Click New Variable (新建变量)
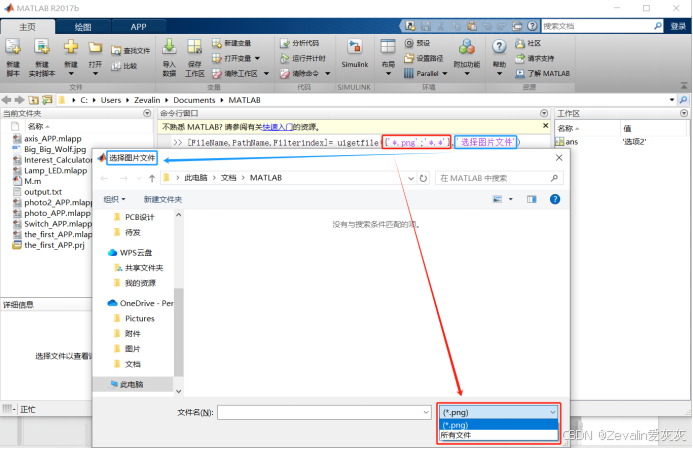Viewport: 693px width, 449px height. (x=232, y=43)
